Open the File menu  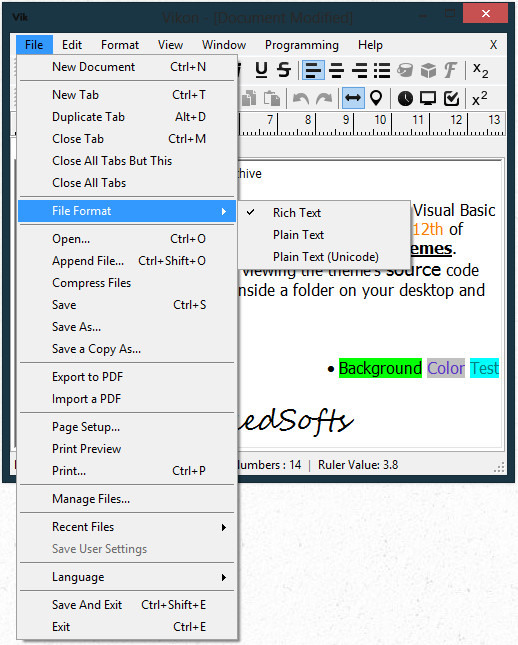(34, 44)
